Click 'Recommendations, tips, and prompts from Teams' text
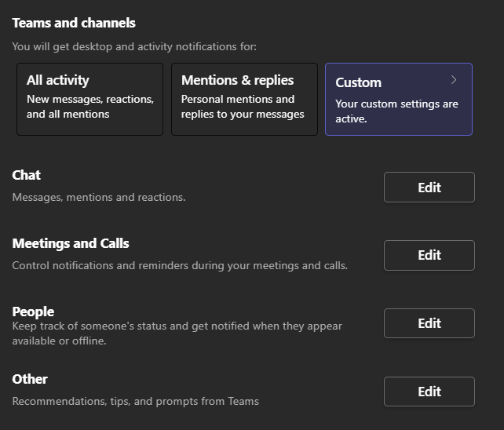The height and width of the screenshot is (430, 504). click(x=135, y=402)
